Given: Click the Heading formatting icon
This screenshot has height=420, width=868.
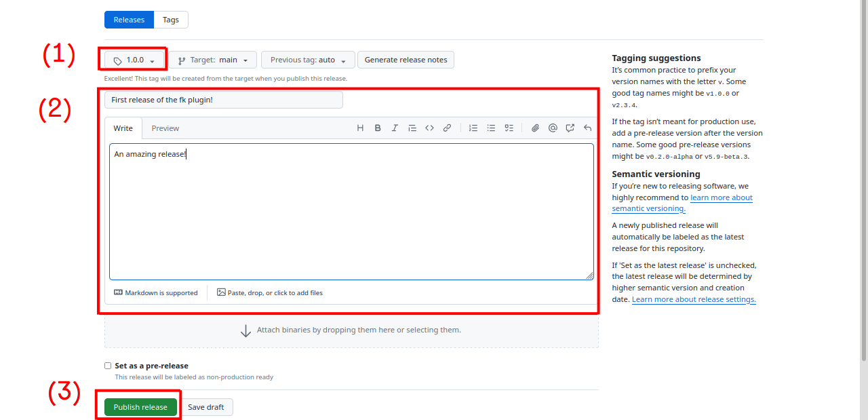Looking at the screenshot, I should [360, 128].
